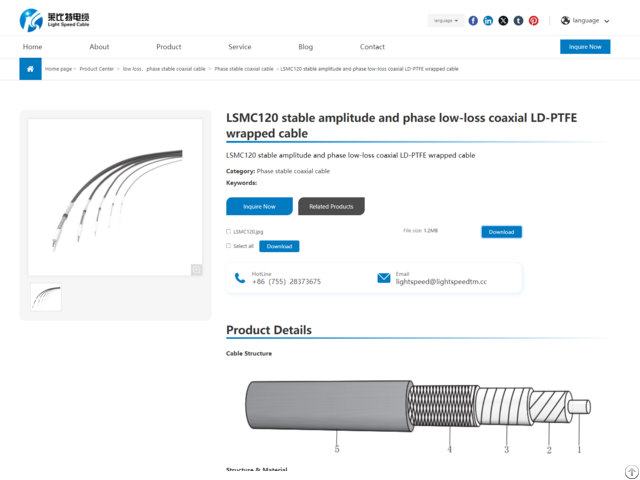Click Download next to Select all
640x480 pixels.
pyautogui.click(x=279, y=246)
